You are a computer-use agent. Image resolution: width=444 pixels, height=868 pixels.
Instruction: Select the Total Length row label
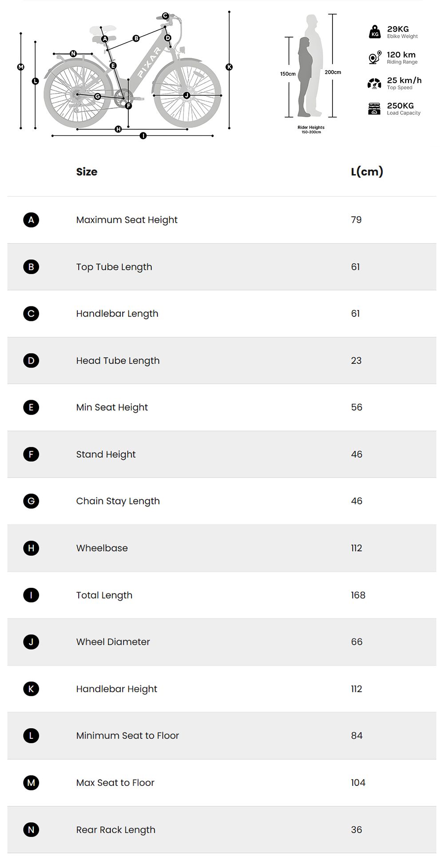pos(104,595)
